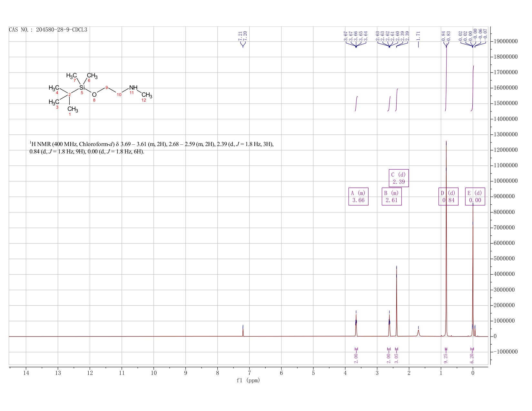Click the integral value 2.00 under 3.66 ppm
The width and height of the screenshot is (532, 411).
(x=356, y=358)
